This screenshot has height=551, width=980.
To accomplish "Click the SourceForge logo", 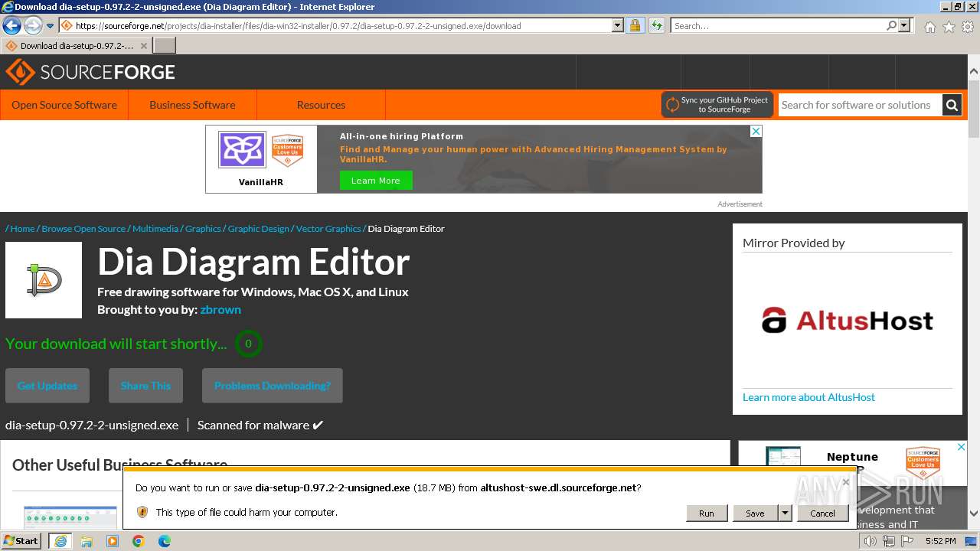I will click(x=90, y=72).
